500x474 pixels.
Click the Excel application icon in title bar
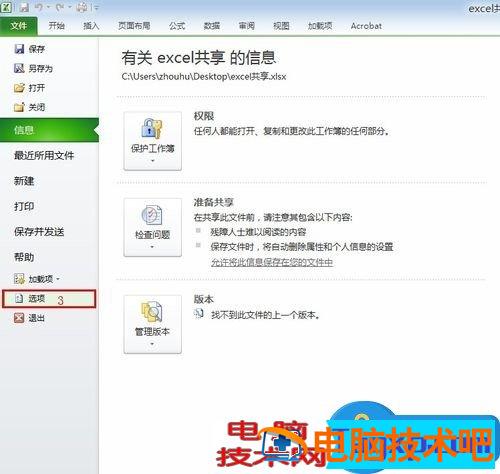click(x=6, y=7)
